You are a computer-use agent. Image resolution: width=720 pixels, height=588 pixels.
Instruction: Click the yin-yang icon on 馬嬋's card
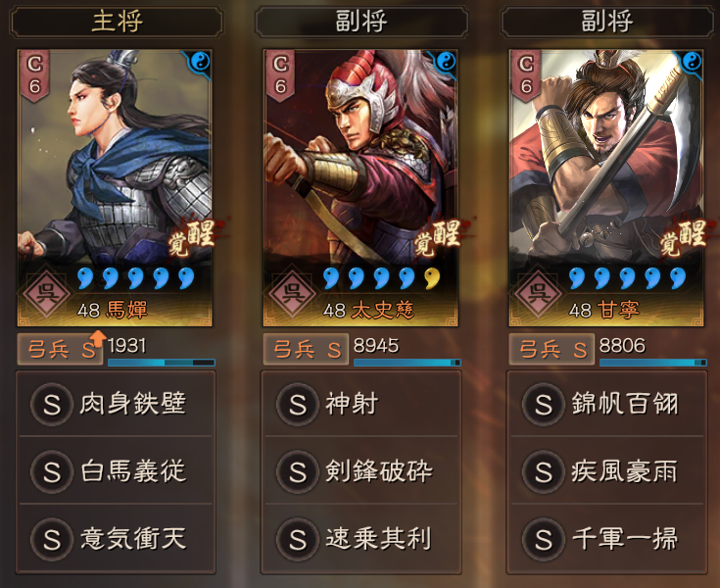point(200,62)
